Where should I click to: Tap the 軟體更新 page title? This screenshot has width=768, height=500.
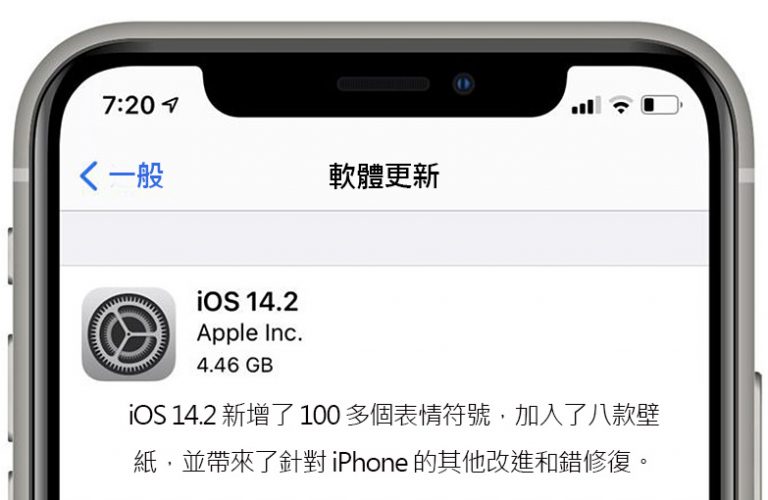pyautogui.click(x=384, y=176)
